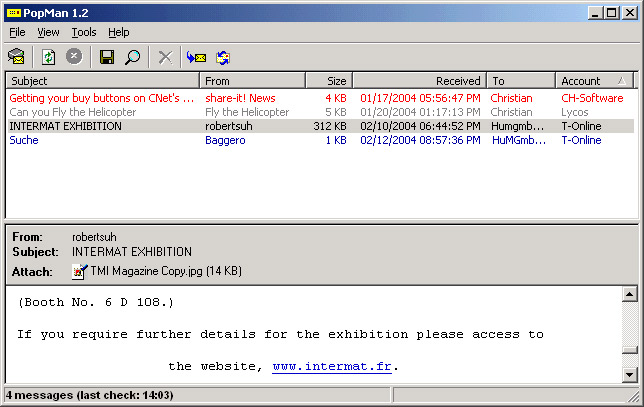Click preview scrollbar down arrow
Viewport: 644px width, 407px height.
pyautogui.click(x=630, y=374)
